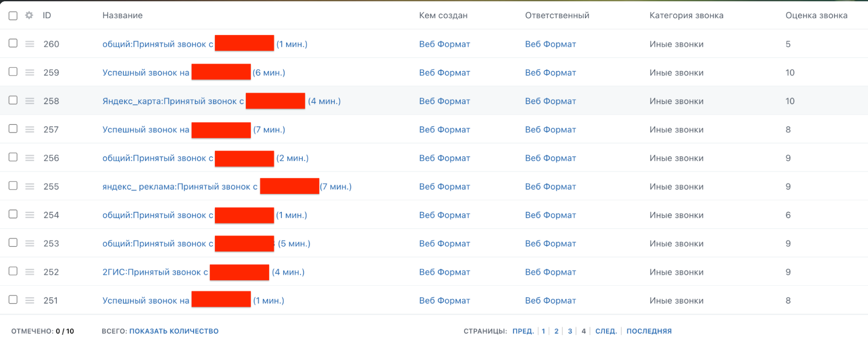Open row actions icon for ID 252

coord(30,272)
